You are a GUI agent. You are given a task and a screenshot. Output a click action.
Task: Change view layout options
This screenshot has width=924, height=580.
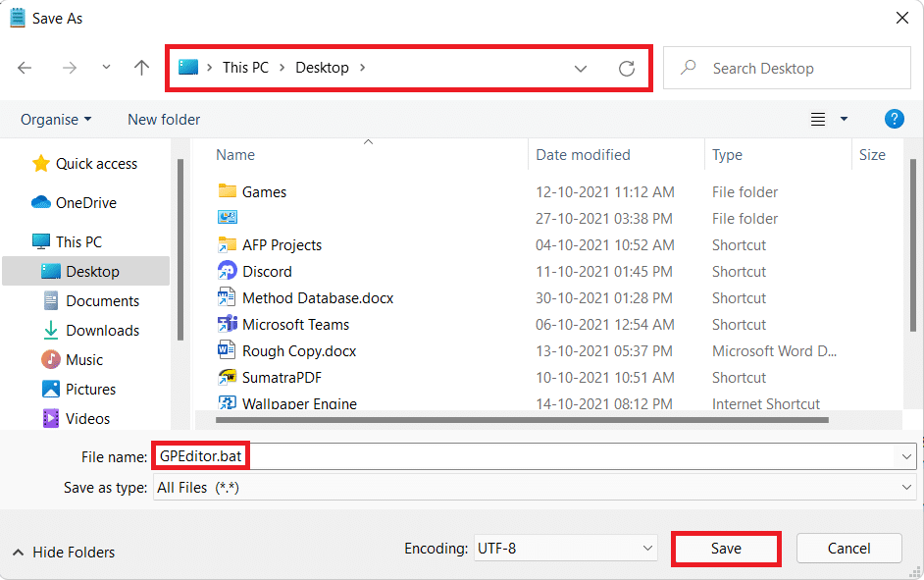point(829,120)
